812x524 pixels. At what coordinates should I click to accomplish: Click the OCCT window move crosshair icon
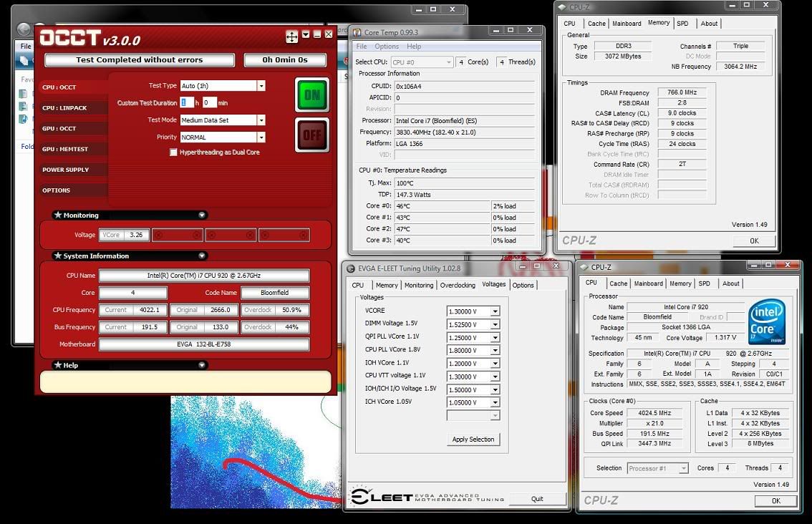[x=291, y=37]
